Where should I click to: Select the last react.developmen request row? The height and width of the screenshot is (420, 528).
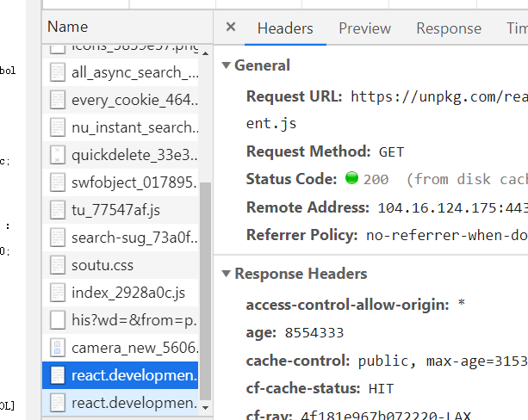coord(121,403)
